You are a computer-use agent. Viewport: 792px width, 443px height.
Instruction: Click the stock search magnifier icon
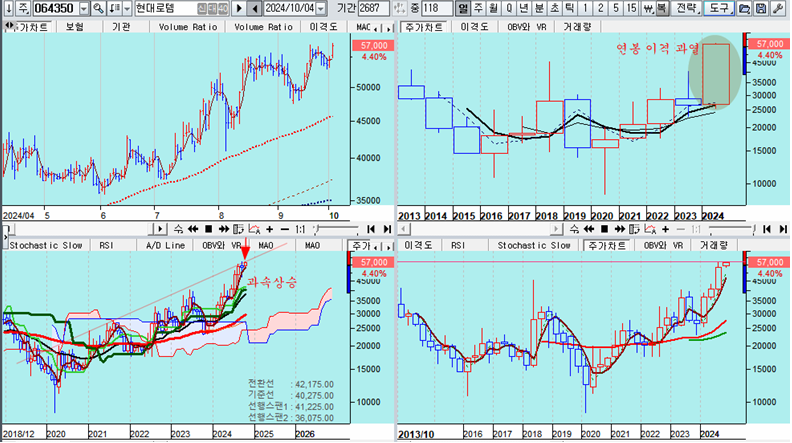coord(101,8)
